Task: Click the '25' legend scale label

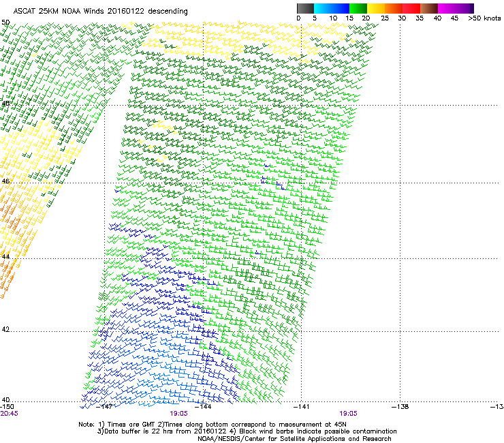Action: (385, 18)
